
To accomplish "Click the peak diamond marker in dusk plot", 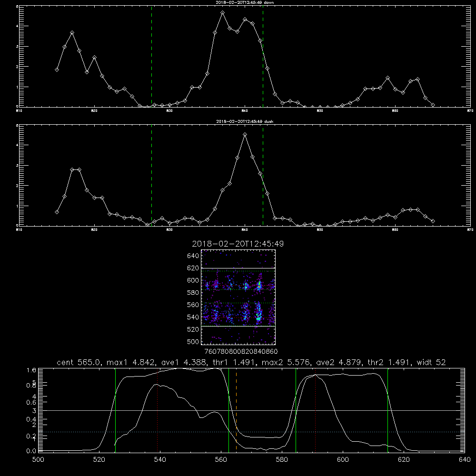I will 245,135.
